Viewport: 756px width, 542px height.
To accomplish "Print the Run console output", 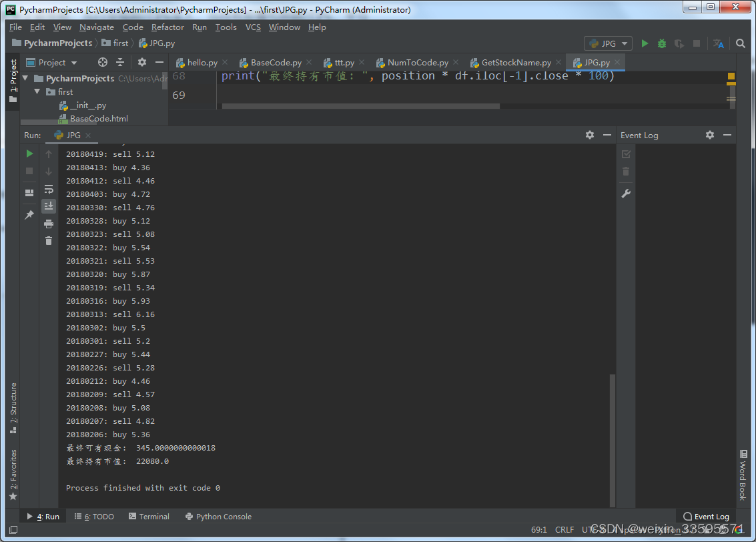I will (49, 224).
